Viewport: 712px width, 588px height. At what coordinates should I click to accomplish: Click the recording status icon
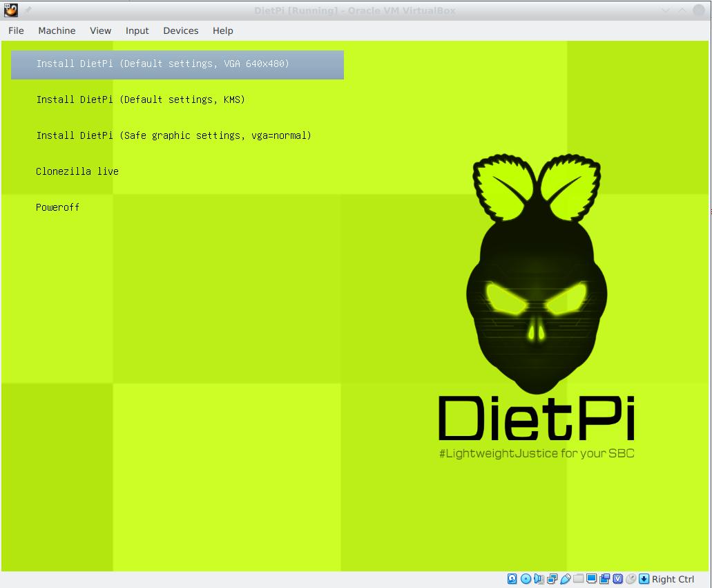pyautogui.click(x=605, y=579)
